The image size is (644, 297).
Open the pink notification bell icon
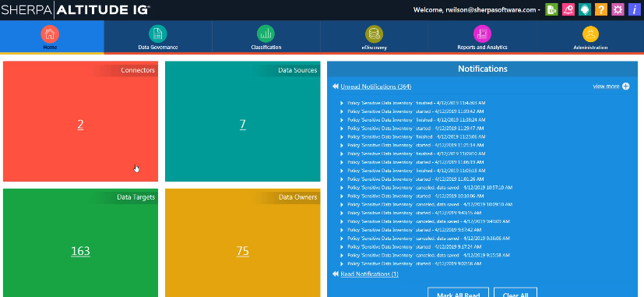[568, 9]
